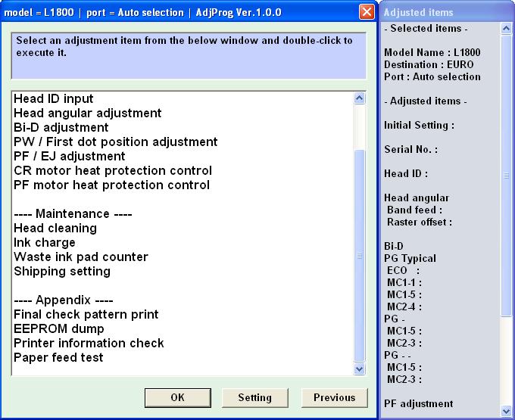This screenshot has height=420, width=515.
Task: Click the OK button
Action: pyautogui.click(x=178, y=398)
